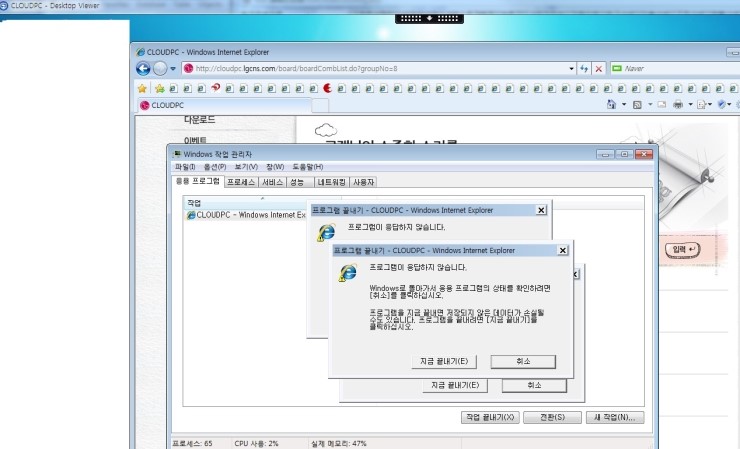Click the IE Home icon in command bar
Image resolution: width=740 pixels, height=449 pixels.
[611, 104]
